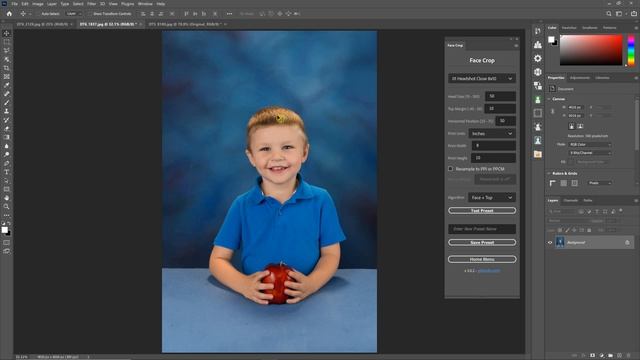Open the histogram icon in panel dock
The width and height of the screenshot is (640, 360).
(538, 44)
